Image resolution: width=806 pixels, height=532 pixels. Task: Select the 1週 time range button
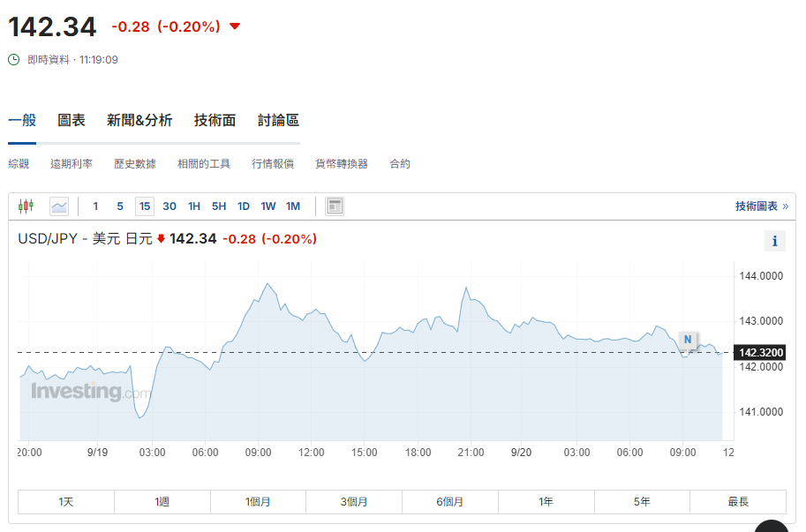coord(162,502)
